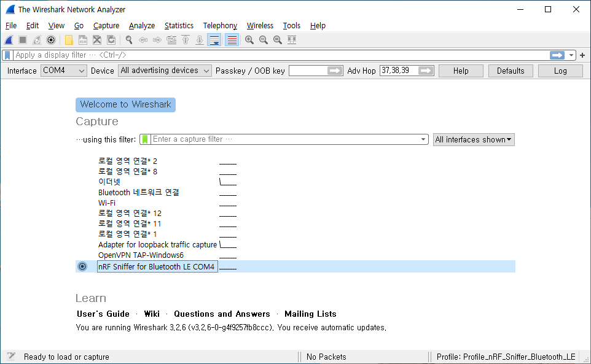Open the Capture menu
Viewport: 591px width, 364px height.
coord(106,26)
